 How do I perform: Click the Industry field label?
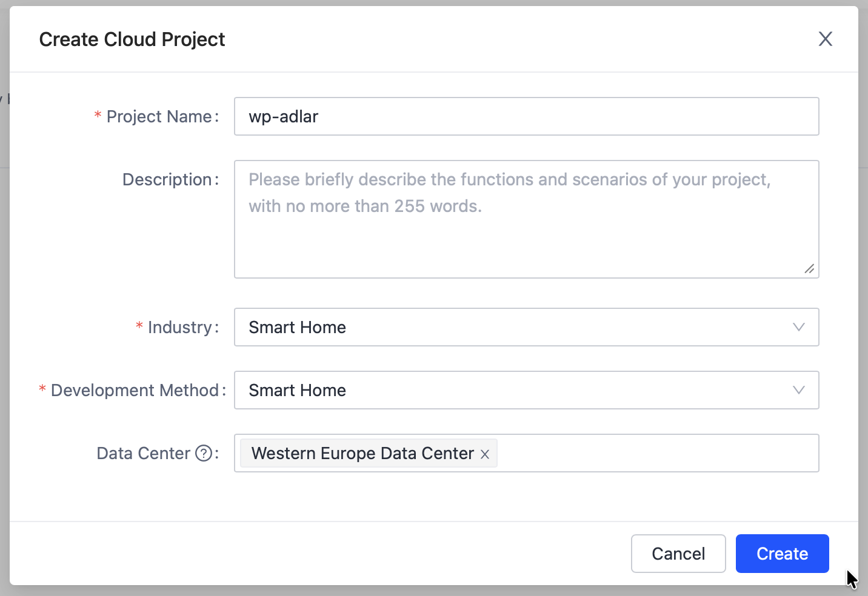click(x=179, y=327)
